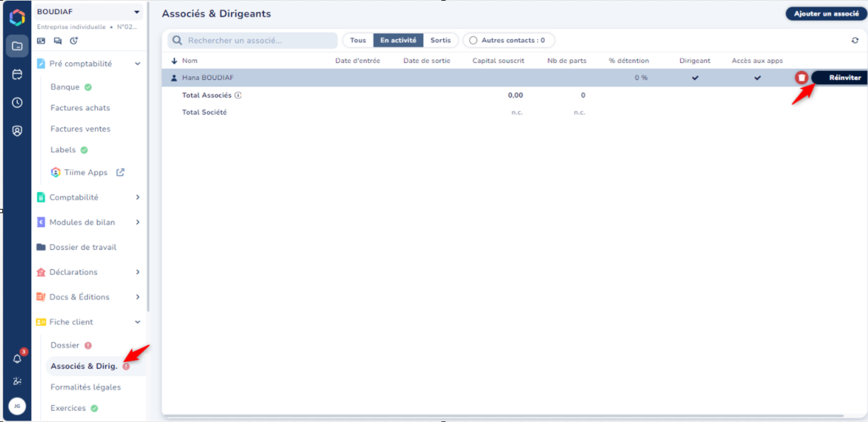The height and width of the screenshot is (422, 868).
Task: Click the Ajouter un associé button
Action: point(826,14)
